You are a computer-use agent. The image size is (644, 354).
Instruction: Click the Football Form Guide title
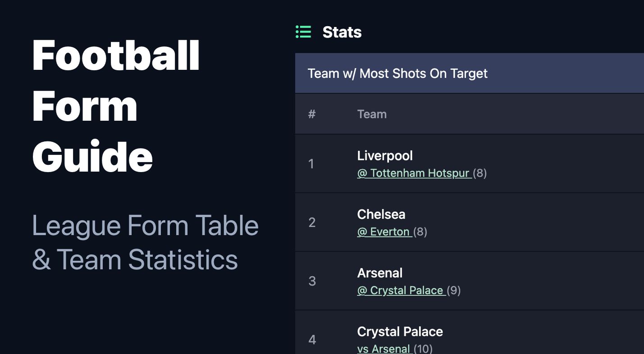point(116,106)
